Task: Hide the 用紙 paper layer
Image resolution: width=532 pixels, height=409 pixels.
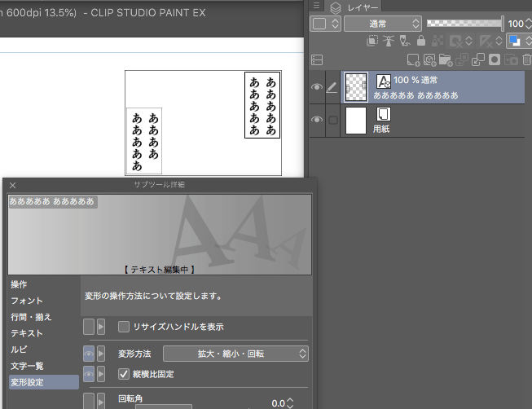Action: [x=318, y=121]
